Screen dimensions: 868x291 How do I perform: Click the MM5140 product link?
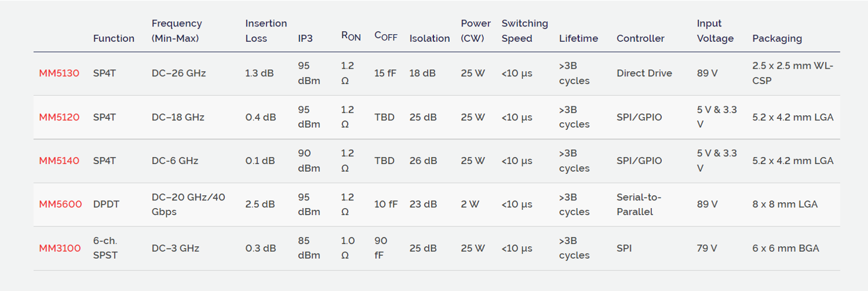(x=59, y=160)
